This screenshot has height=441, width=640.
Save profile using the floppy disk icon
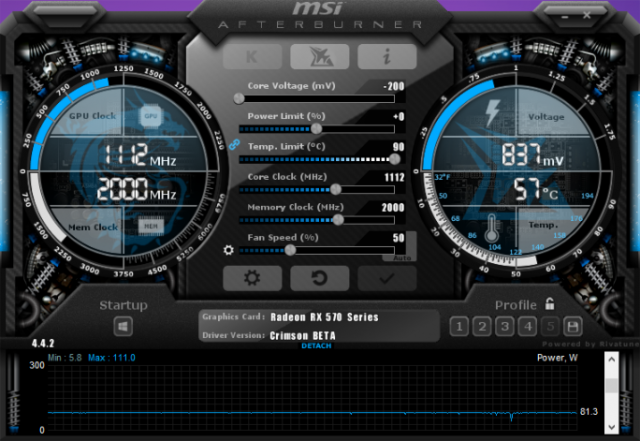(x=573, y=326)
